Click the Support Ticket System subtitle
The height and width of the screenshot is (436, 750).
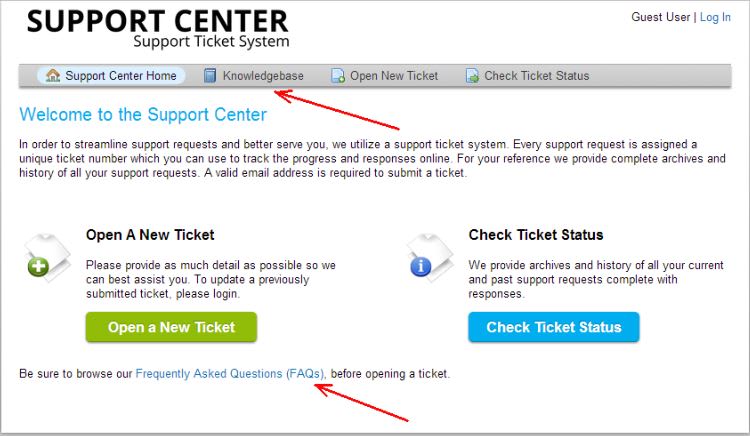pyautogui.click(x=211, y=42)
